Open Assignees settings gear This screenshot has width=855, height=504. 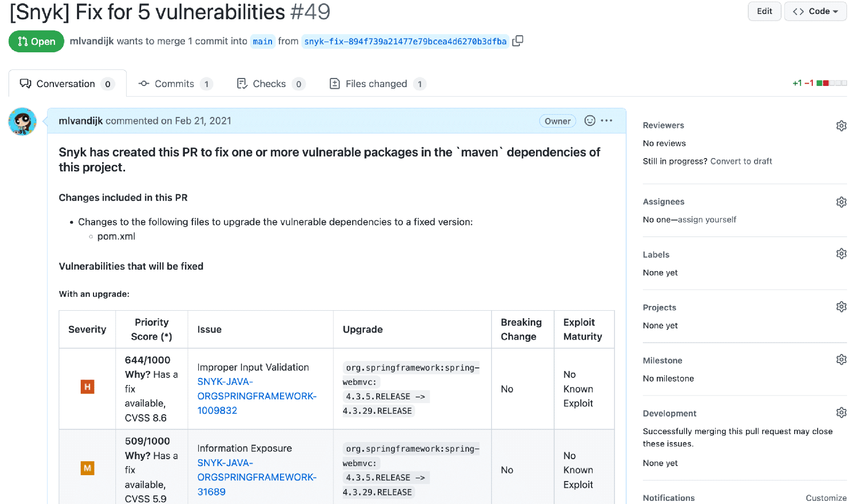point(841,202)
